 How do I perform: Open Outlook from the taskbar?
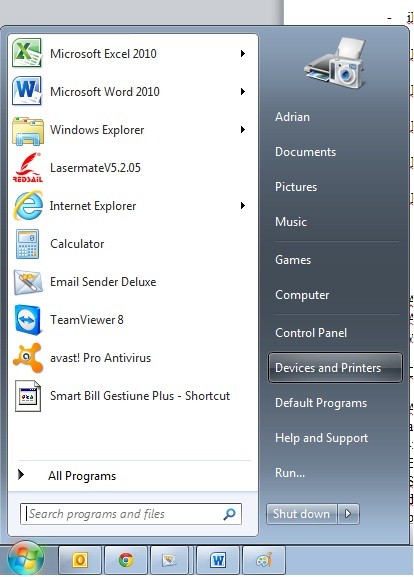pyautogui.click(x=79, y=560)
